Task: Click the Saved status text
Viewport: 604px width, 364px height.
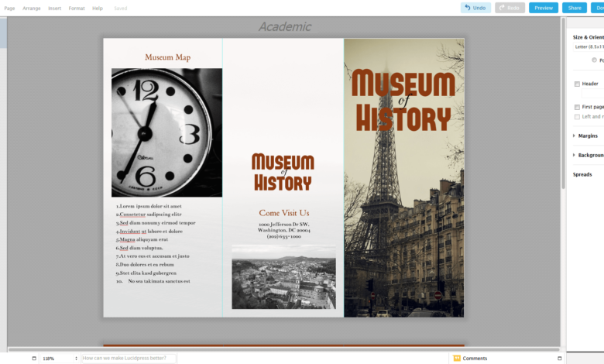Action: click(121, 8)
